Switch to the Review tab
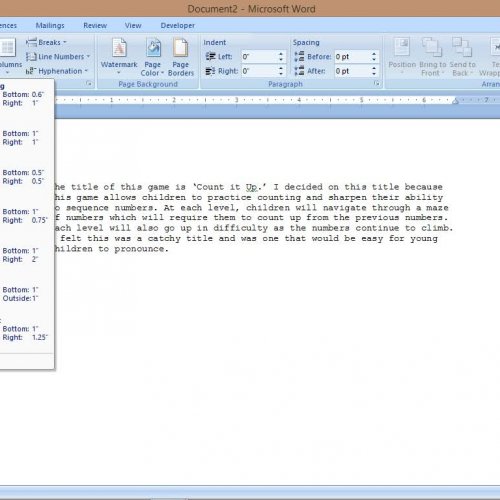Image resolution: width=500 pixels, height=500 pixels. [95, 25]
